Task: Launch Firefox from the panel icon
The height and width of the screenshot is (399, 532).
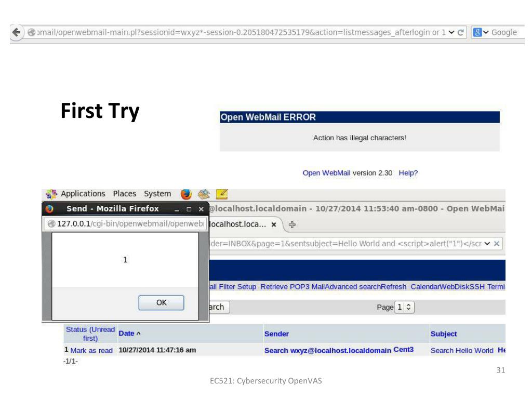Action: coord(186,194)
